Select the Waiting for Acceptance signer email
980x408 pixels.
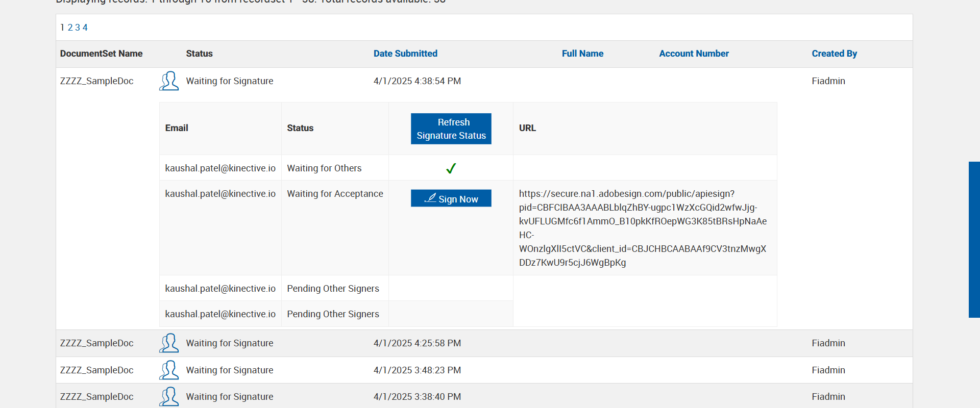pos(220,194)
